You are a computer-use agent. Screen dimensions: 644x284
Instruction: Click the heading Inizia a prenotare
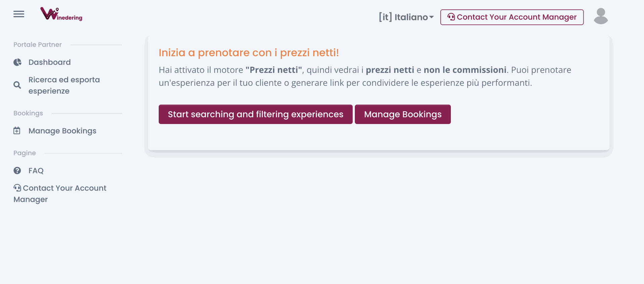point(249,53)
